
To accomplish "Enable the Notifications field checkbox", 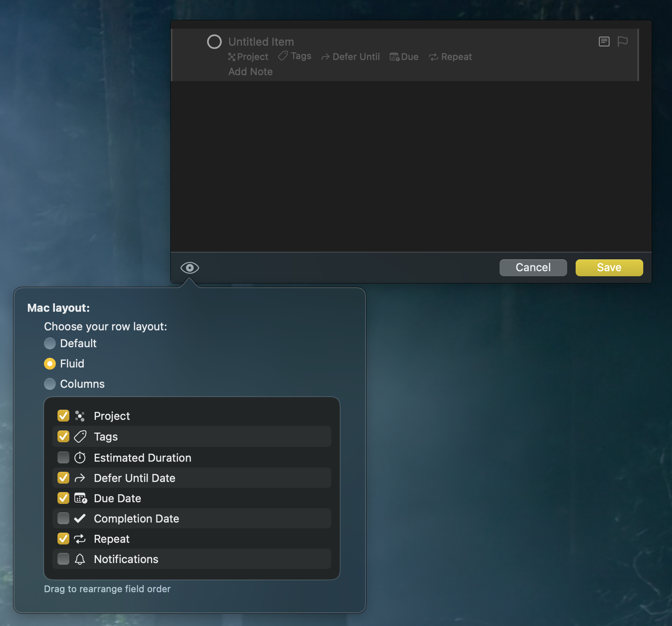I will point(63,559).
